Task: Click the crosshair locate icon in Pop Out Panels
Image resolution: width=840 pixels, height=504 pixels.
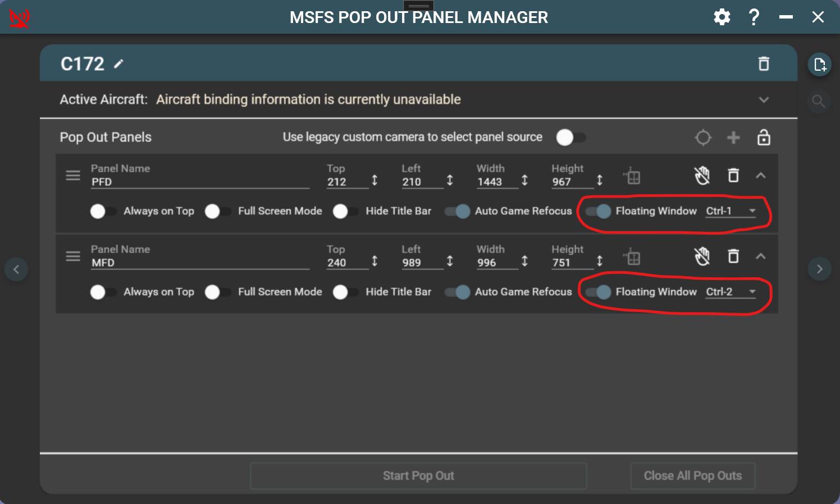Action: pos(703,137)
